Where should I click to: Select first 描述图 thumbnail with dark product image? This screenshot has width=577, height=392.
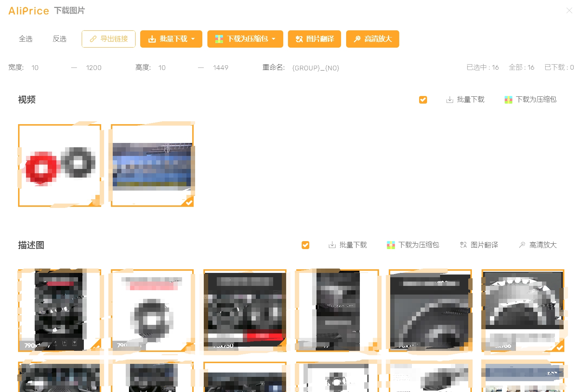point(60,310)
